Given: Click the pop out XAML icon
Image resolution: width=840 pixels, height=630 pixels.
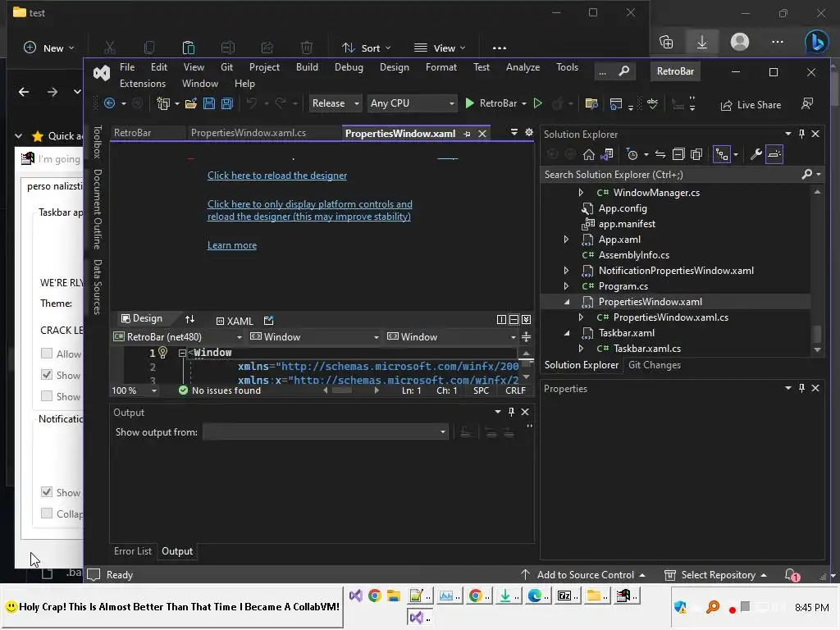Looking at the screenshot, I should [x=269, y=321].
